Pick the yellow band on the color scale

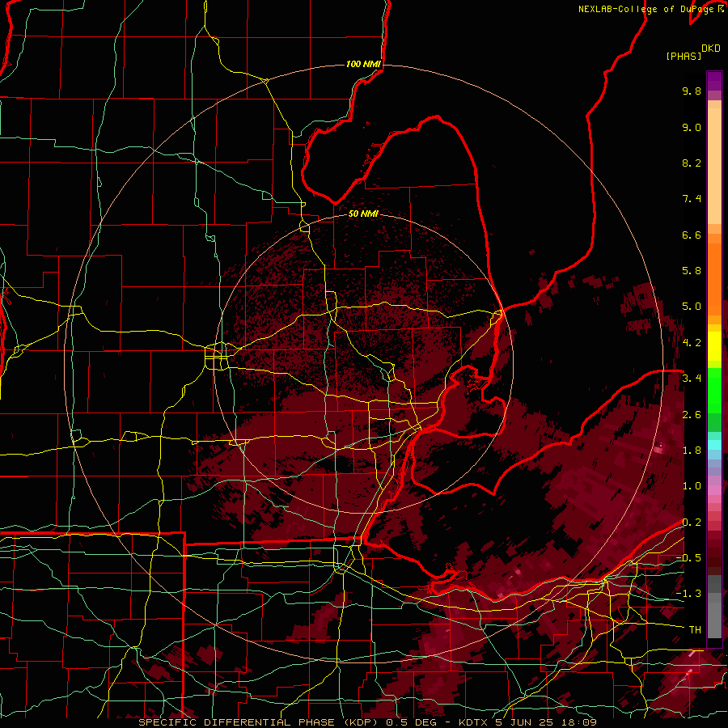coord(714,346)
